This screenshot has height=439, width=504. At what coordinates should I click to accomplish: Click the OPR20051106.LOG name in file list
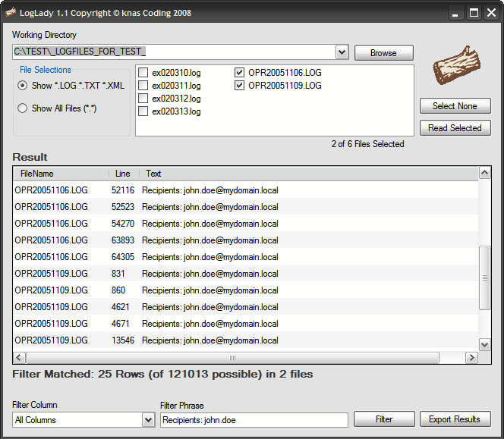285,73
